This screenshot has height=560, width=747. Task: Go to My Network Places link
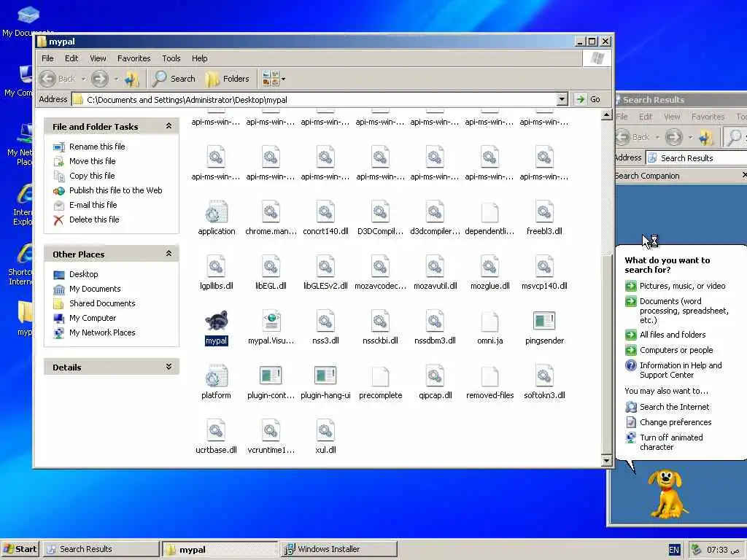pyautogui.click(x=102, y=332)
